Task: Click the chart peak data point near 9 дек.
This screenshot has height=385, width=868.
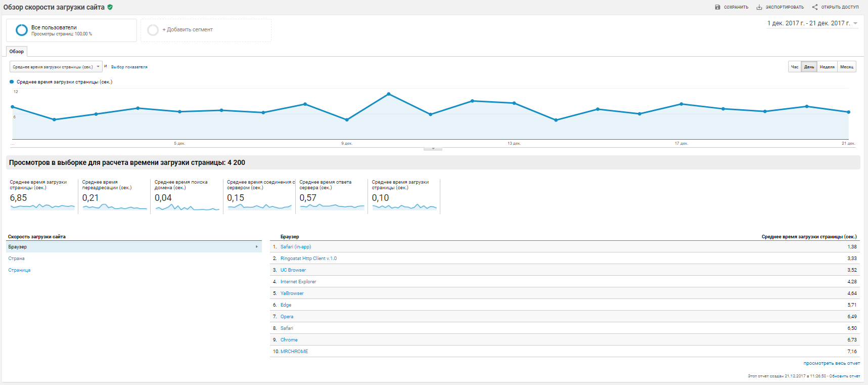Action: 389,94
